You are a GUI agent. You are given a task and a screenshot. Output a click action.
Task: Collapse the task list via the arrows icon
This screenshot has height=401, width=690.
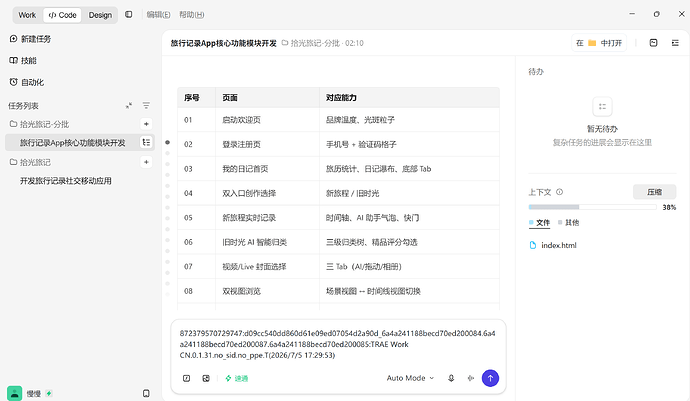[x=128, y=106]
